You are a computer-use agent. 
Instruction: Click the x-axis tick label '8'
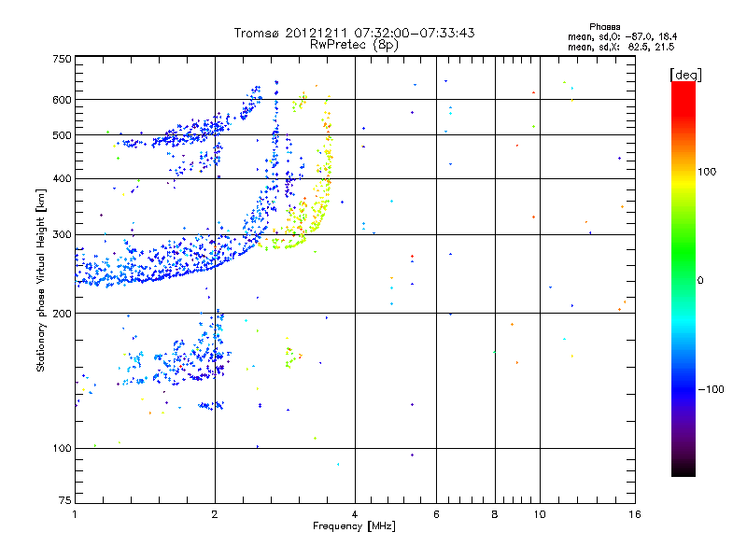(x=495, y=514)
